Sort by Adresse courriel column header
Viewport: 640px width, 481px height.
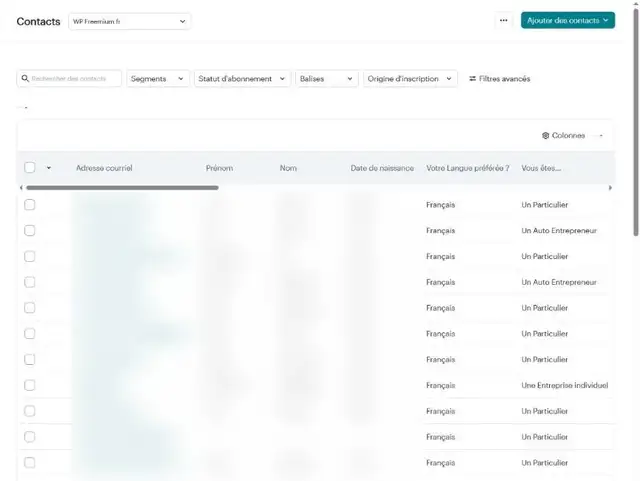[x=104, y=168]
